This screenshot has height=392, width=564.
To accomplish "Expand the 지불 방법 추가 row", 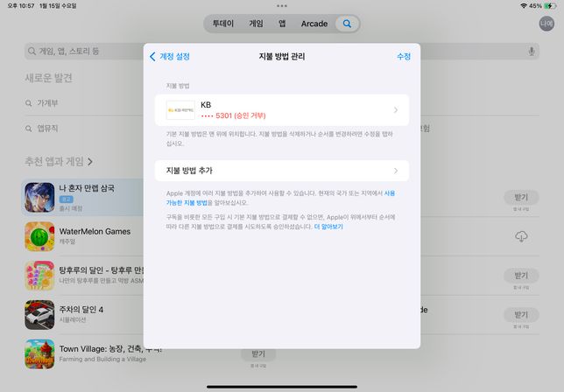I will [281, 171].
